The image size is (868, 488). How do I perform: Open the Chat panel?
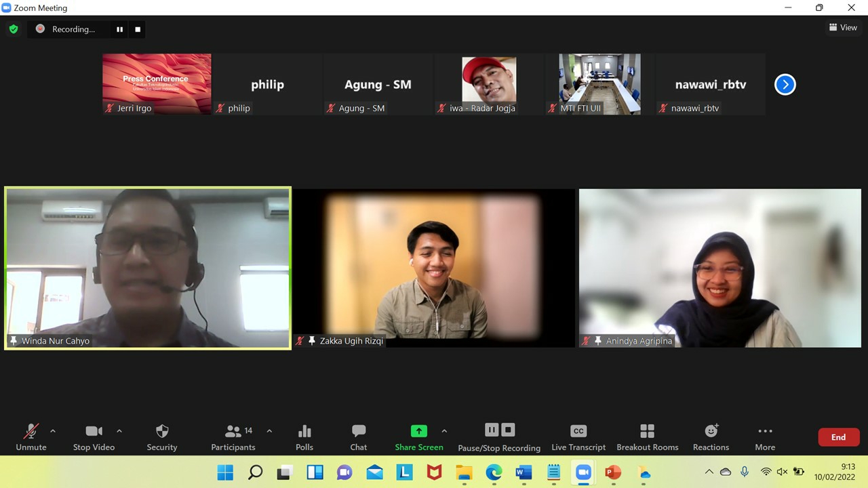[359, 436]
